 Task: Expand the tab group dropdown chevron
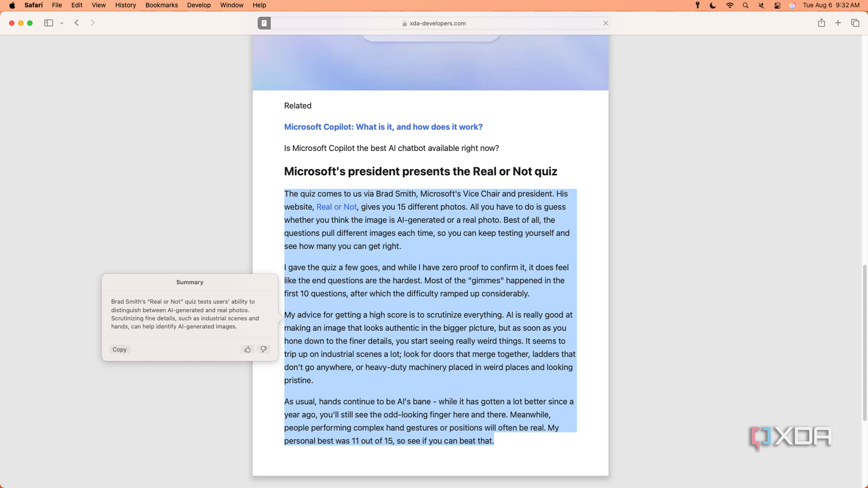(62, 23)
